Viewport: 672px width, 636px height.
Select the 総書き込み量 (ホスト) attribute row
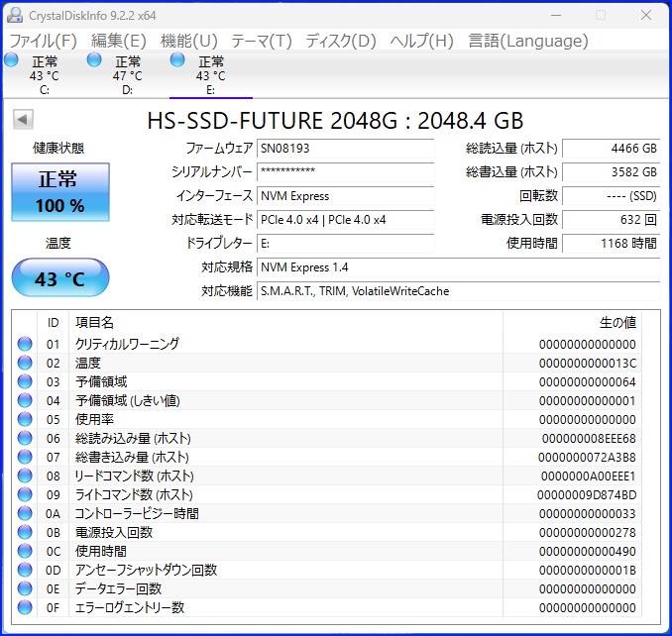point(133,457)
